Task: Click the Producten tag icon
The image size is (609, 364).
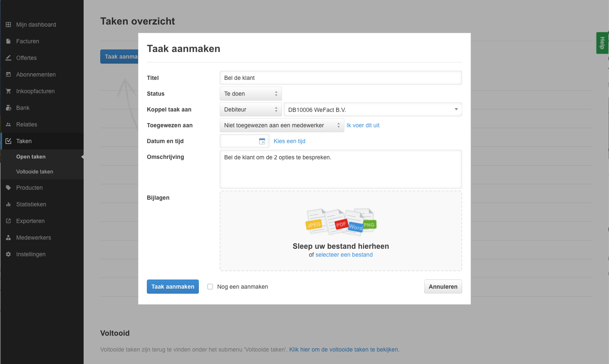Action: 8,188
